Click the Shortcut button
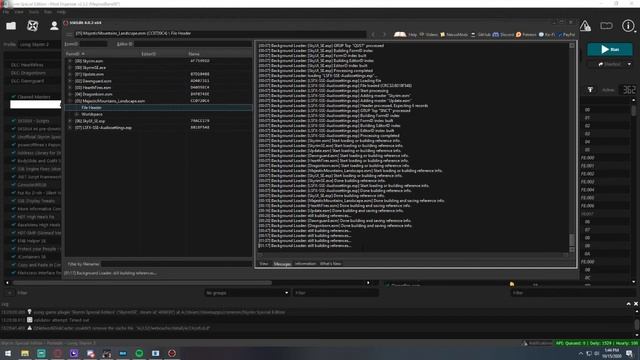This screenshot has height=360, width=640. point(608,64)
